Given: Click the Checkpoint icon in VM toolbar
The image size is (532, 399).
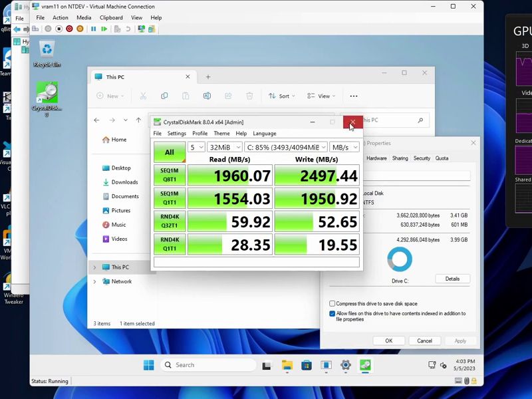Looking at the screenshot, I should tap(118, 29).
